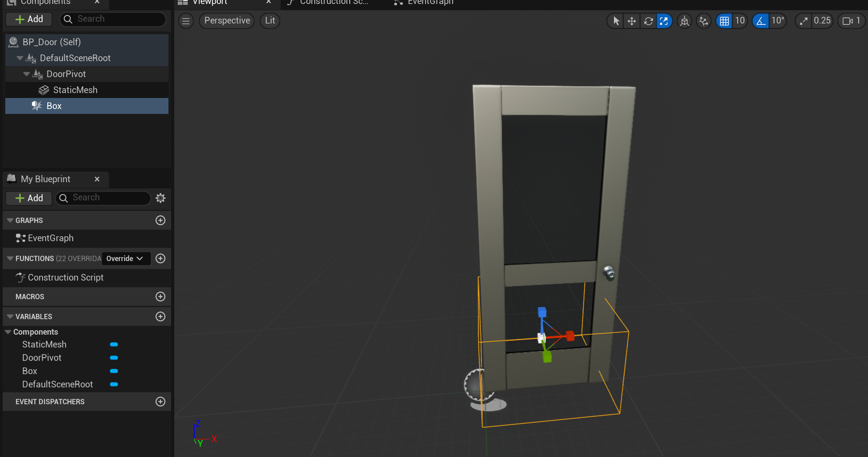This screenshot has width=868, height=457.
Task: Collapse the Components variable category
Action: coord(8,332)
